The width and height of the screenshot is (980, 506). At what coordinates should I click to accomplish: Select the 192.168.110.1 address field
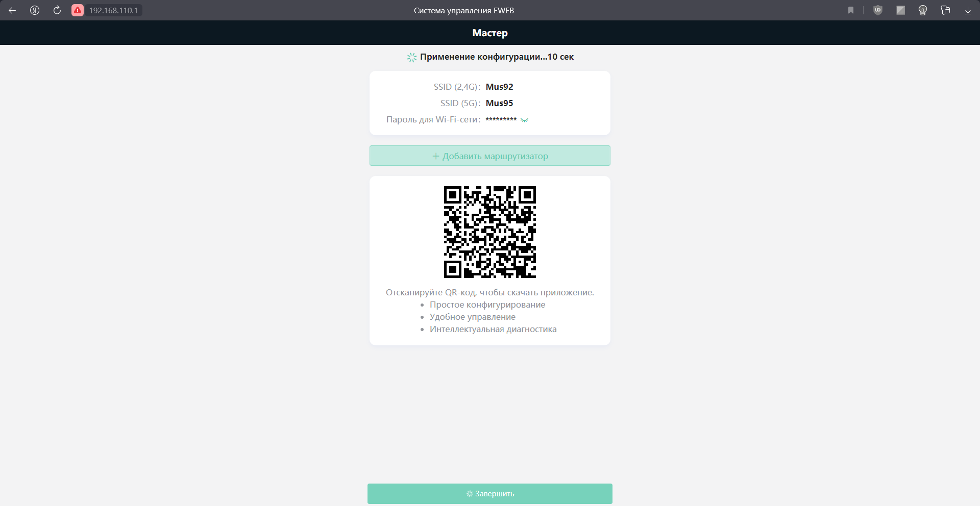click(x=113, y=10)
